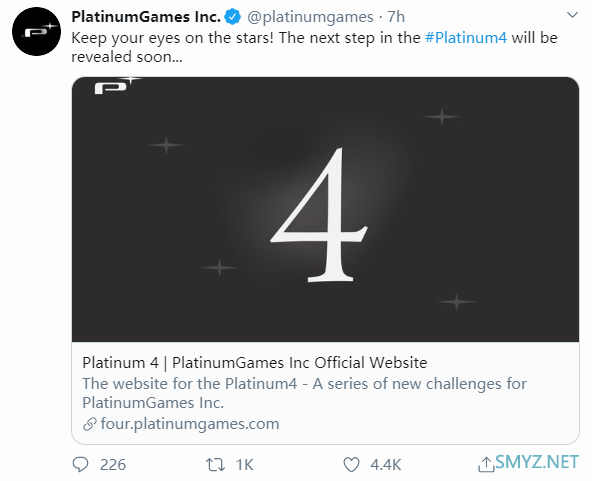The width and height of the screenshot is (592, 481).
Task: Click the large number 4 preview image
Action: (x=325, y=210)
